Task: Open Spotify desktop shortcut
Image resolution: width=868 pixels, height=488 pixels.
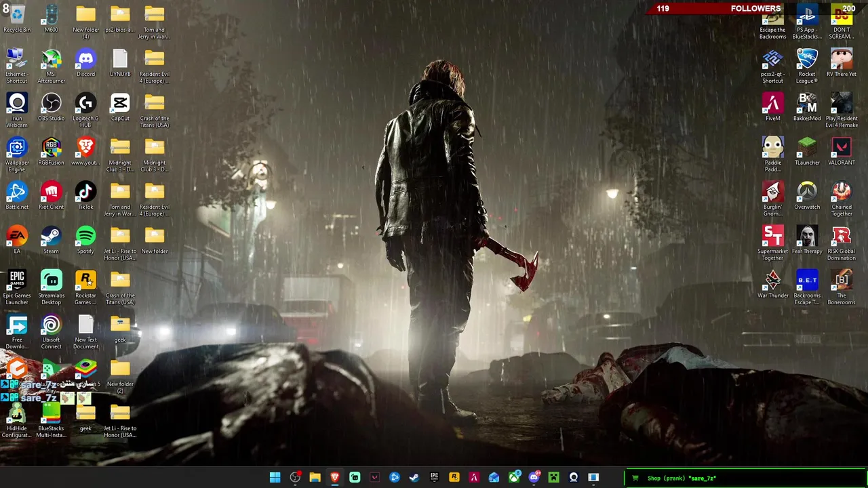Action: click(85, 240)
